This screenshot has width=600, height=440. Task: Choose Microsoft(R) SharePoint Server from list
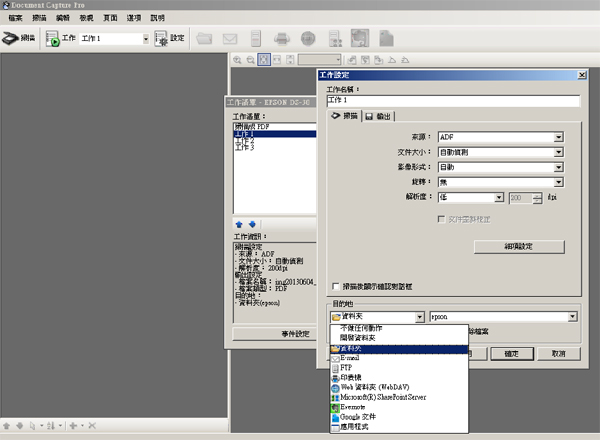[399, 397]
